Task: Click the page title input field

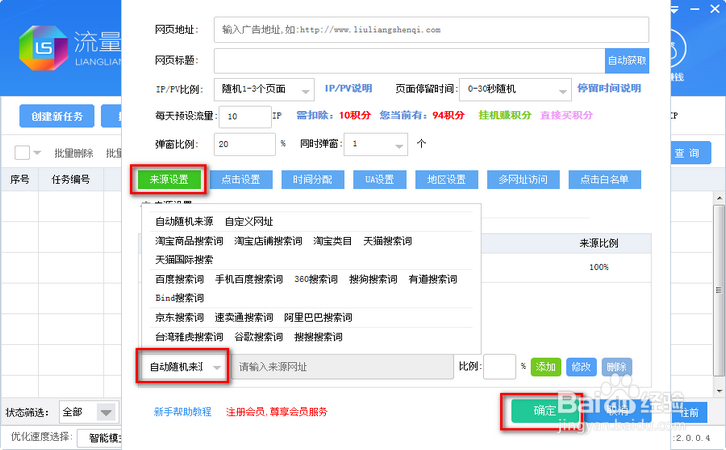Action: pos(409,61)
